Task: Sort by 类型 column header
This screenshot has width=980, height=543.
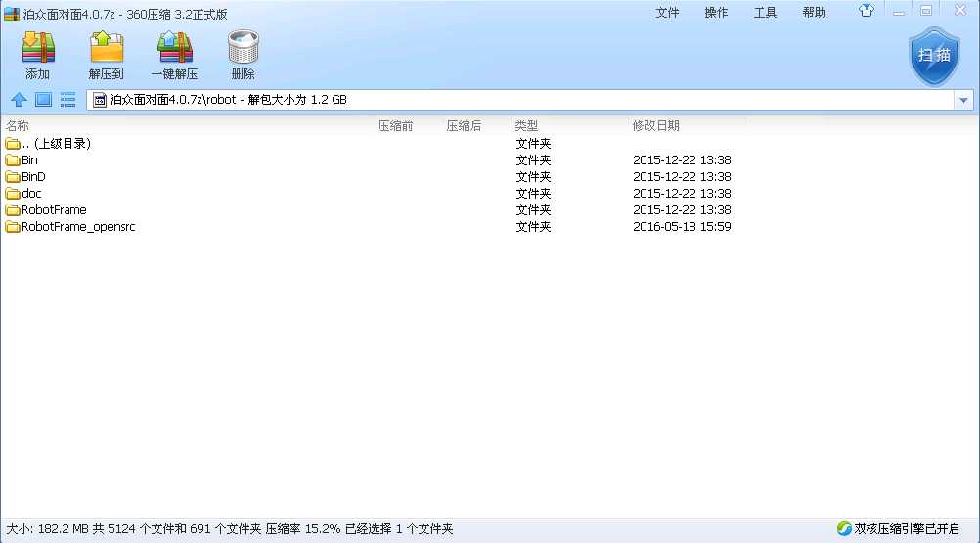Action: point(526,125)
